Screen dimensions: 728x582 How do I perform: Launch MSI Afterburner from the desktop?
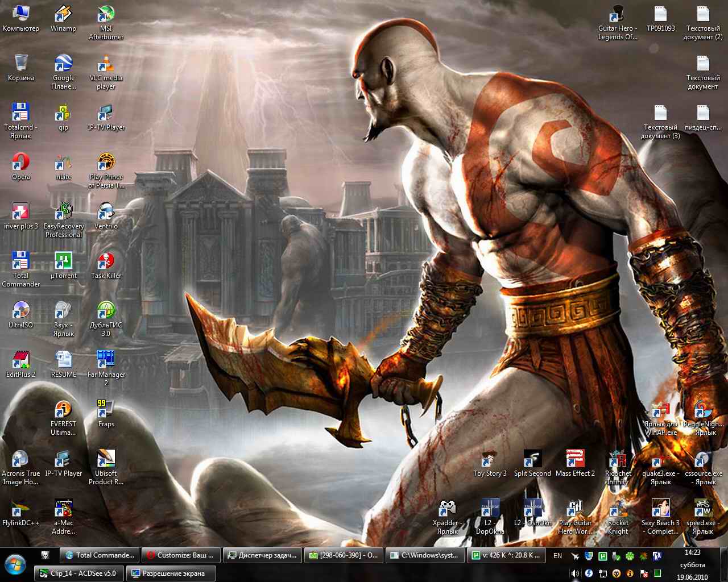106,14
